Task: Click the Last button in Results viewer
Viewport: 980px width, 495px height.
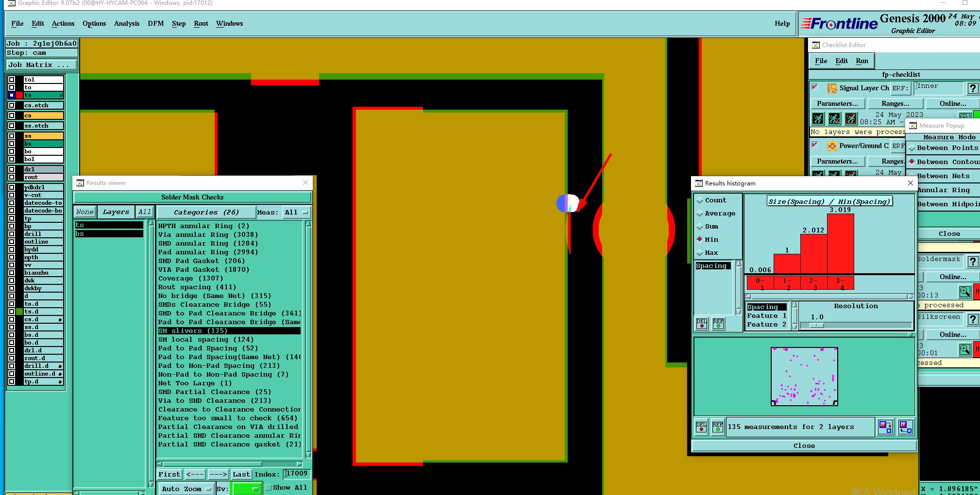Action: [x=241, y=474]
